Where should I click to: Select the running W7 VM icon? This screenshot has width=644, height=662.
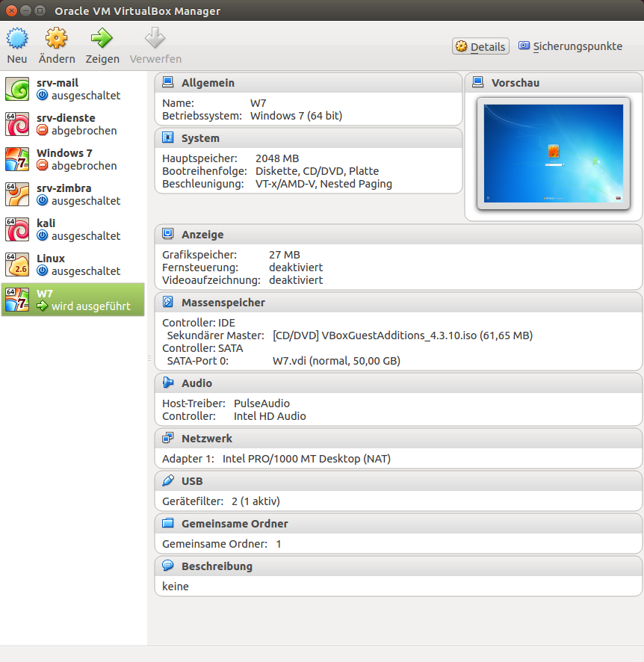(17, 300)
